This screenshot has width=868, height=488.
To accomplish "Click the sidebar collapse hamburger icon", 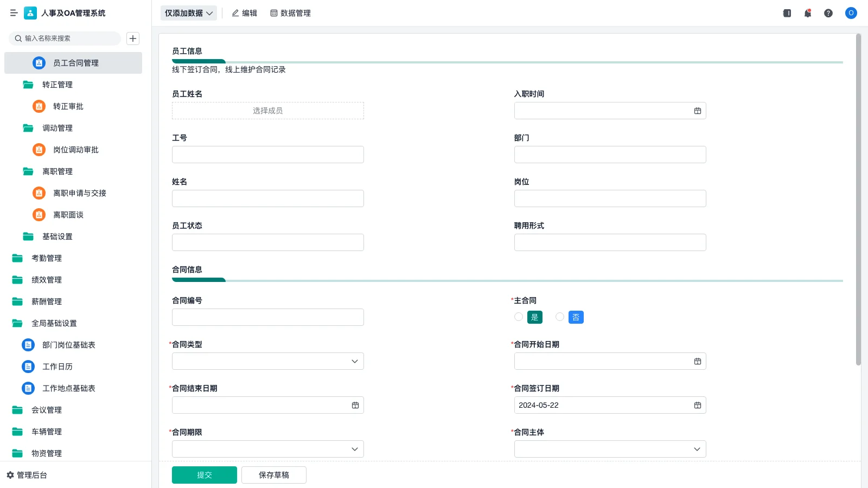I will [x=14, y=13].
